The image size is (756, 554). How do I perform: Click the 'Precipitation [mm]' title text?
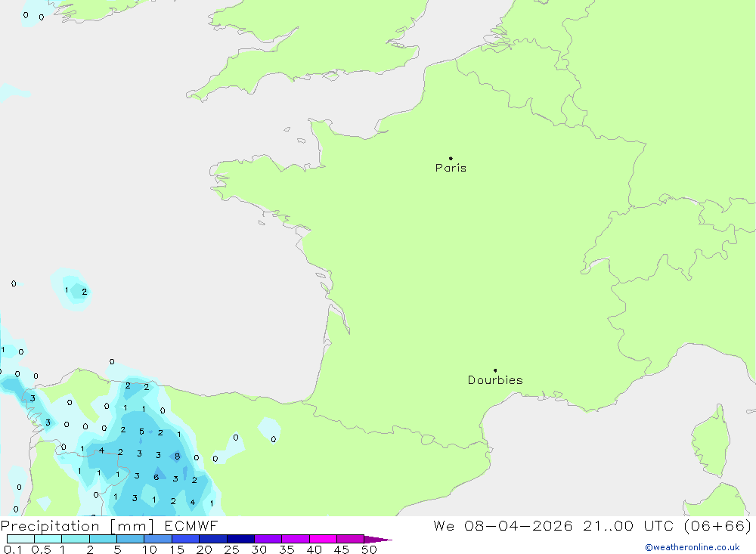pyautogui.click(x=77, y=526)
